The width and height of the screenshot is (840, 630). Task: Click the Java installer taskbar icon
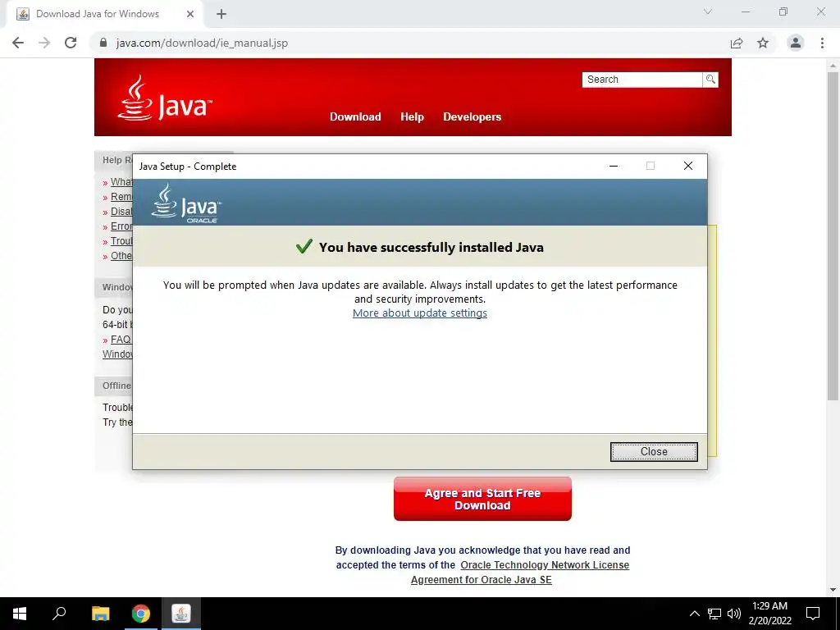click(x=181, y=614)
